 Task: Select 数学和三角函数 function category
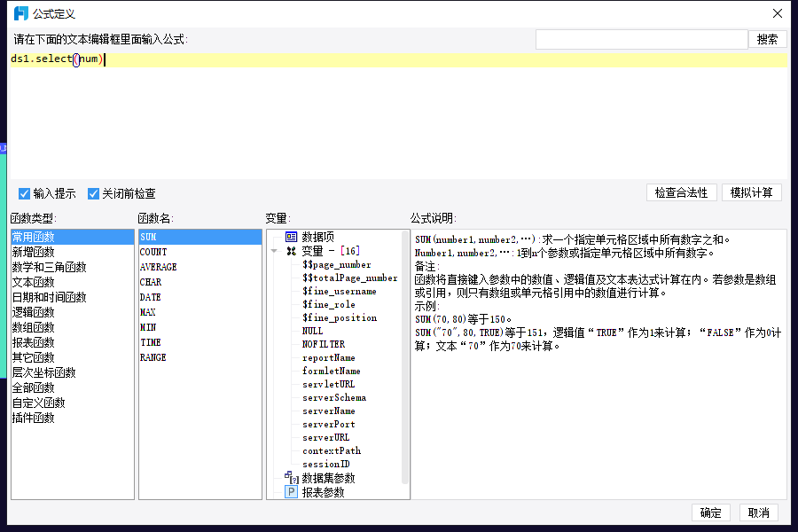(49, 267)
